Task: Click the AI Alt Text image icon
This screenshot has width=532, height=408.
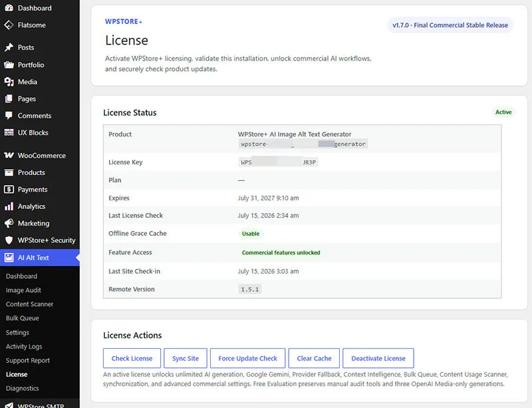Action: [9, 258]
